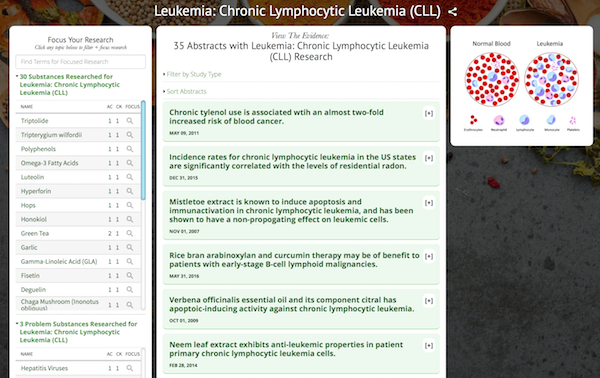Click the Luteolin substance name
600x378 pixels.
point(33,177)
